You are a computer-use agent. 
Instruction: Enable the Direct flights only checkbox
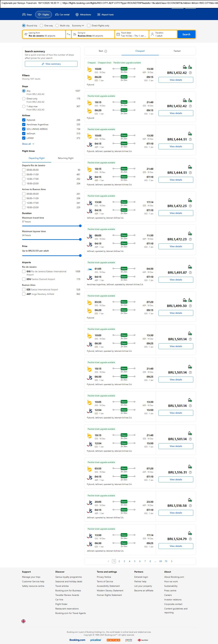click(x=89, y=26)
